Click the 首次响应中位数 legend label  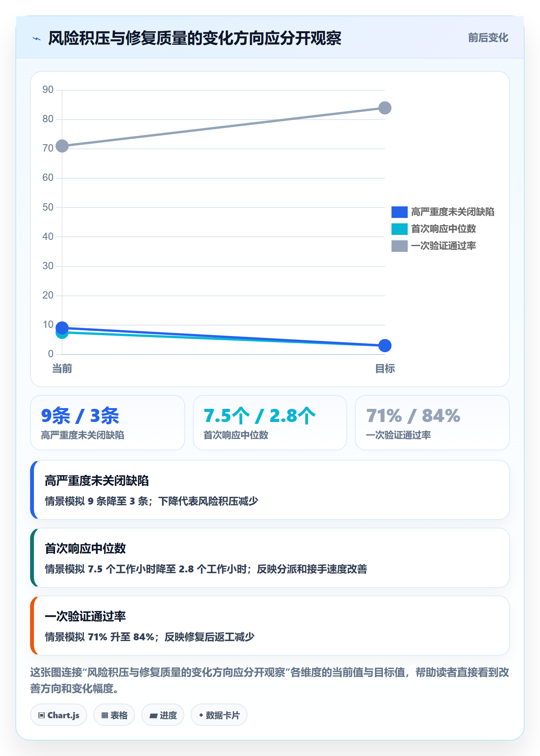coord(443,229)
